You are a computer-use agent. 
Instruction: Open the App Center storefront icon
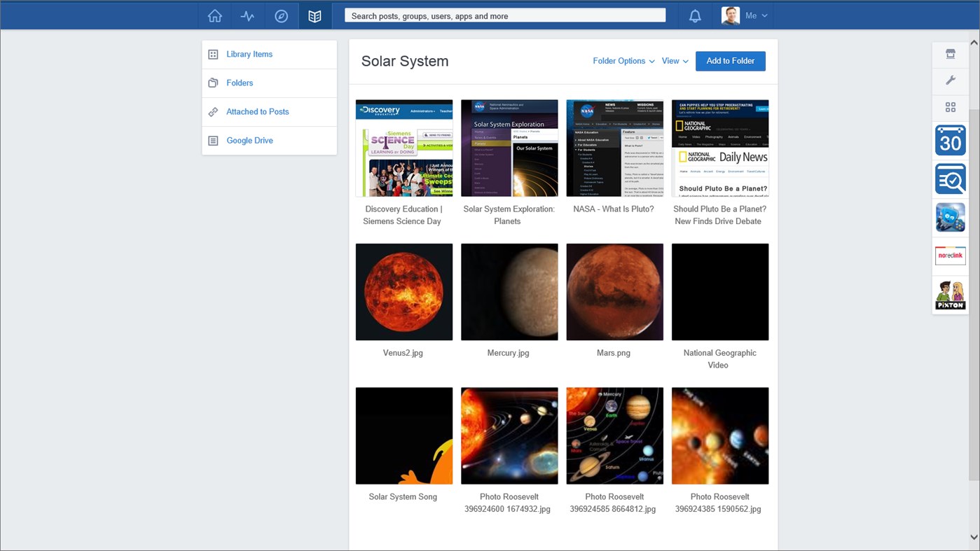(x=950, y=53)
